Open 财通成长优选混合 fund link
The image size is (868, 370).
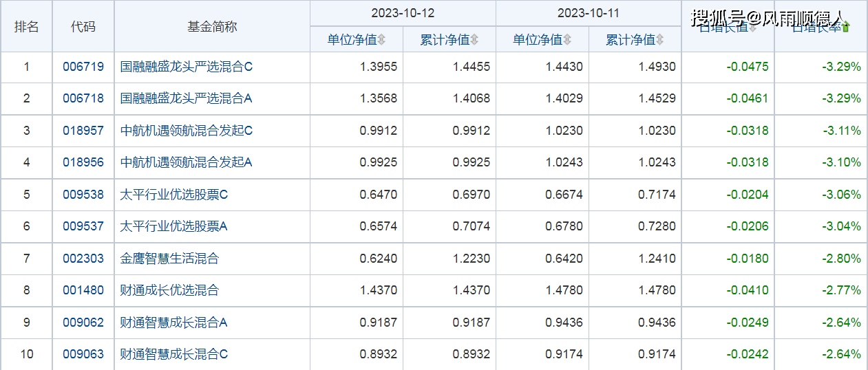[x=169, y=290]
